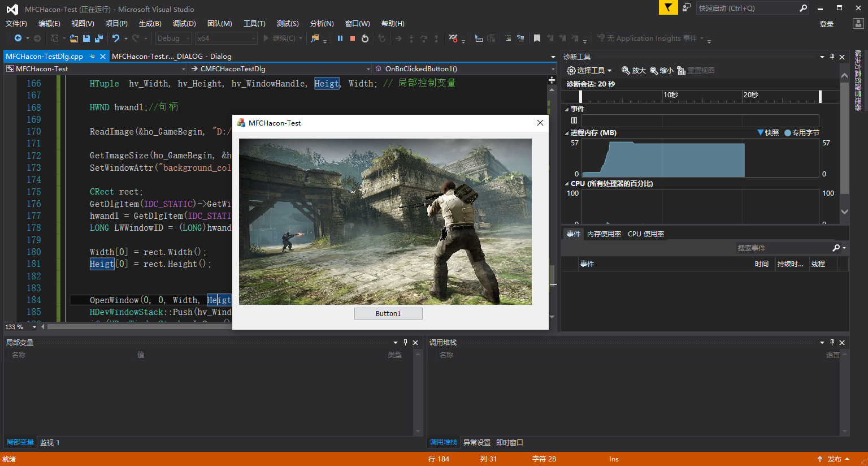
Task: Click the toggle bookmark icon in toolbar
Action: pyautogui.click(x=537, y=38)
